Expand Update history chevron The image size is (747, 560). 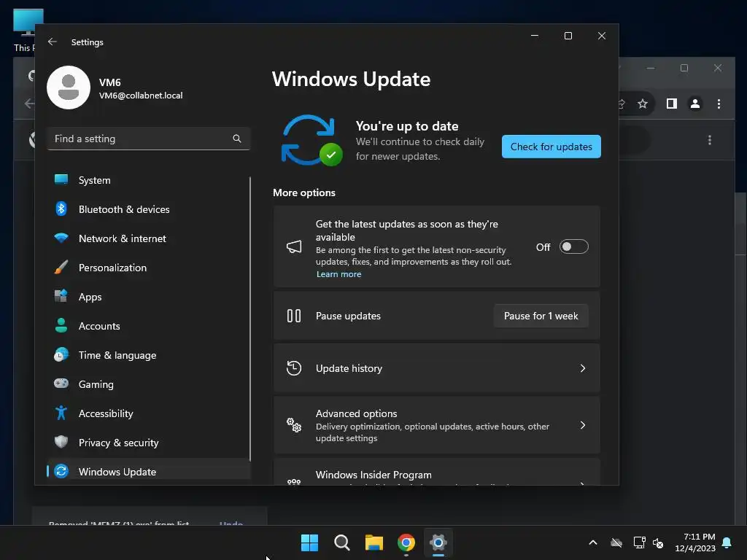point(583,368)
